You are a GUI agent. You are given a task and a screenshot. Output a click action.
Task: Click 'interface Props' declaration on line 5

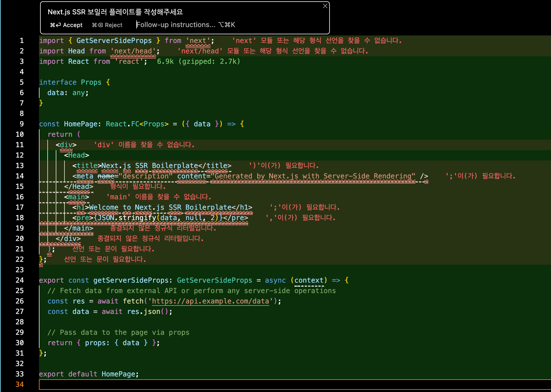click(x=70, y=82)
